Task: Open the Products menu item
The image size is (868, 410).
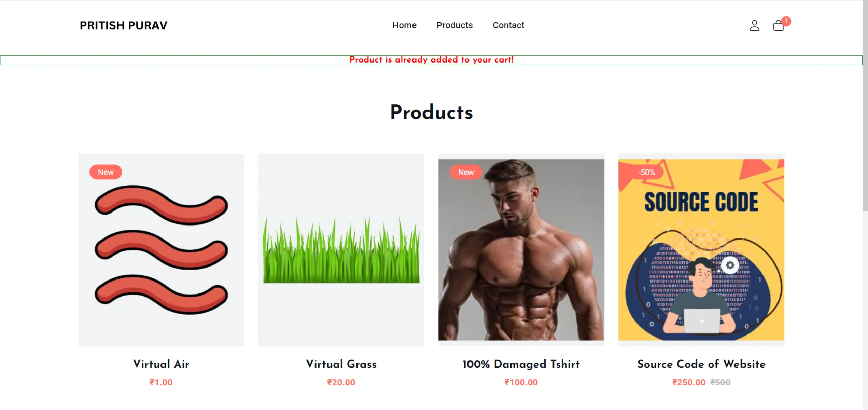Action: pyautogui.click(x=454, y=25)
